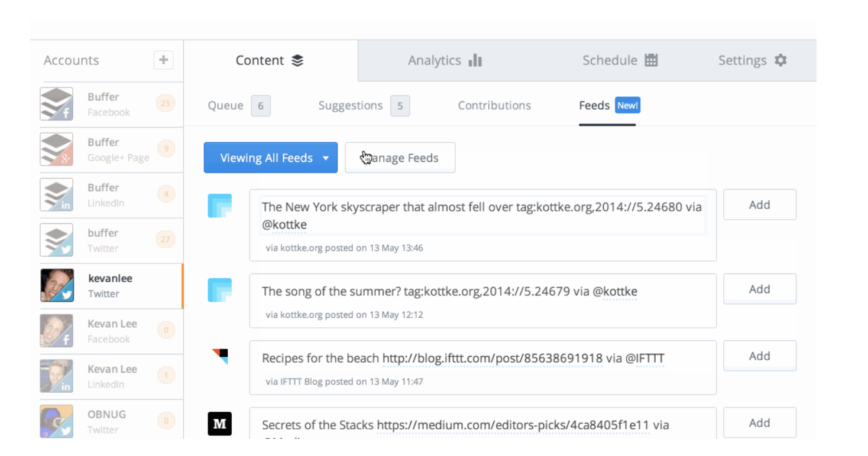Expand the Viewing All Feeds dropdown
Screen dimensions: 868x456
click(271, 158)
